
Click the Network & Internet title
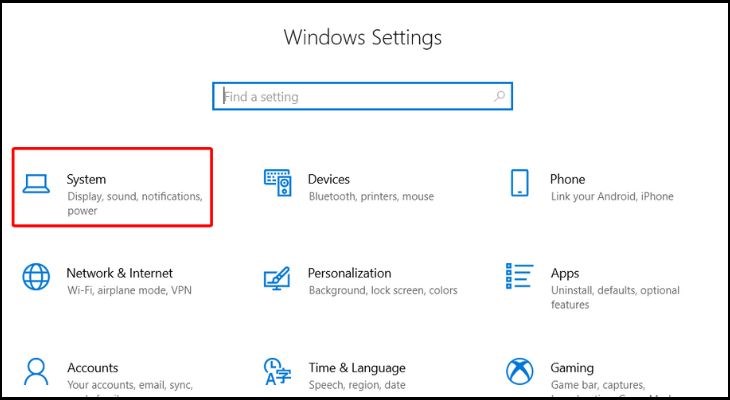click(x=119, y=273)
